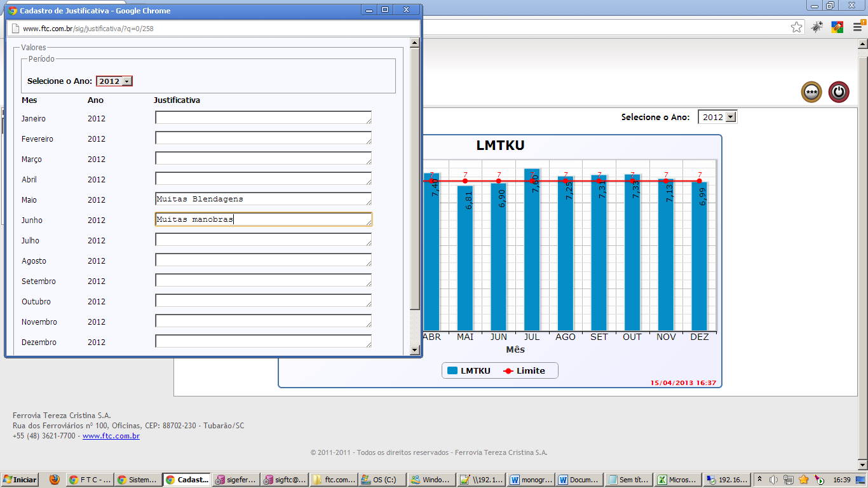
Task: Switch to the Sistem... Chrome taskbar item
Action: pyautogui.click(x=137, y=480)
